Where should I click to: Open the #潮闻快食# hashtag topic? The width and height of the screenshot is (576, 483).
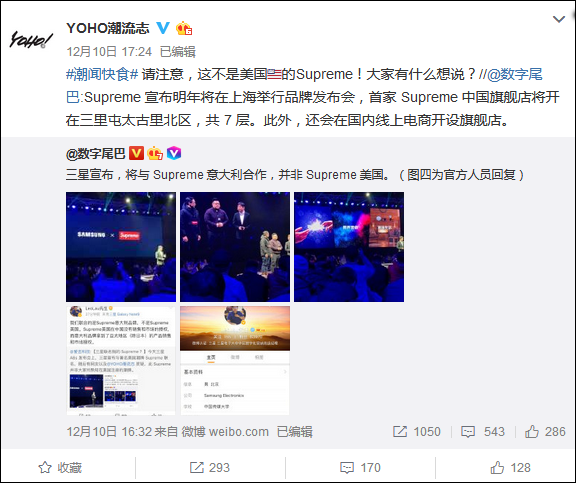click(102, 74)
